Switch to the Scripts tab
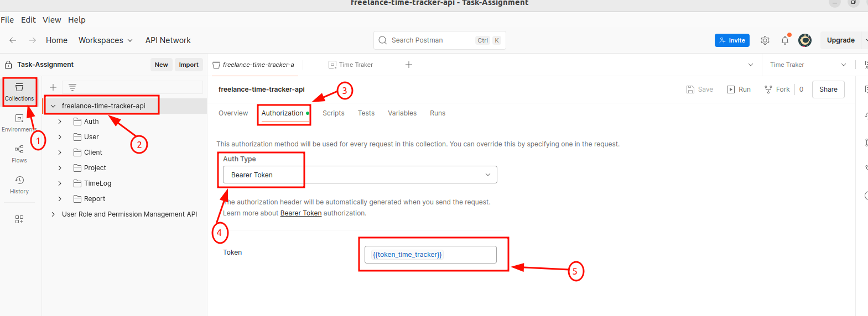The image size is (868, 316). pyautogui.click(x=334, y=113)
